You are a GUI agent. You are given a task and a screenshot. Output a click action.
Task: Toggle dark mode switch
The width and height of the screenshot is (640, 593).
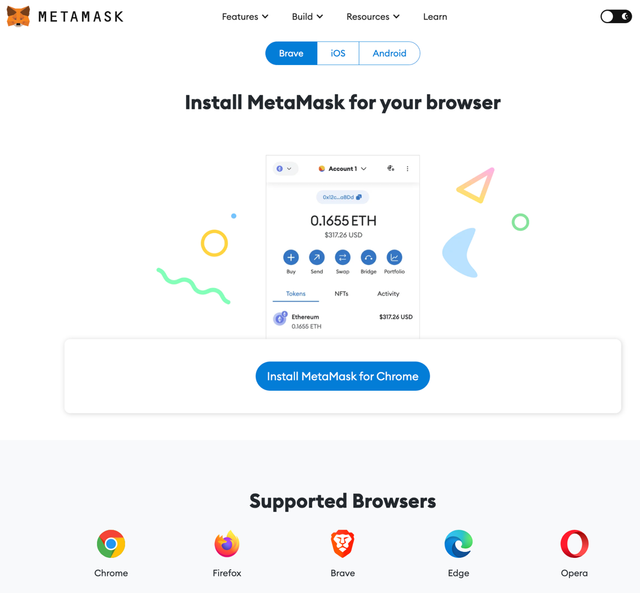[616, 16]
